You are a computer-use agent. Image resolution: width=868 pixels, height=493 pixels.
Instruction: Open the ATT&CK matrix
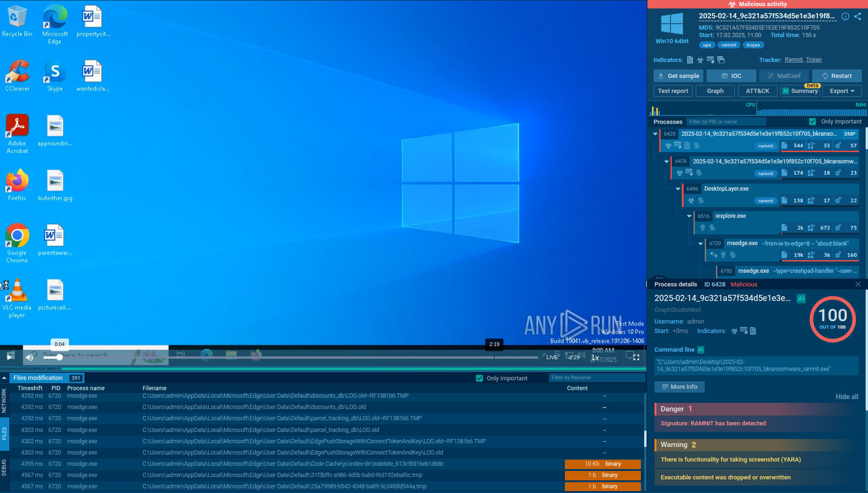757,91
